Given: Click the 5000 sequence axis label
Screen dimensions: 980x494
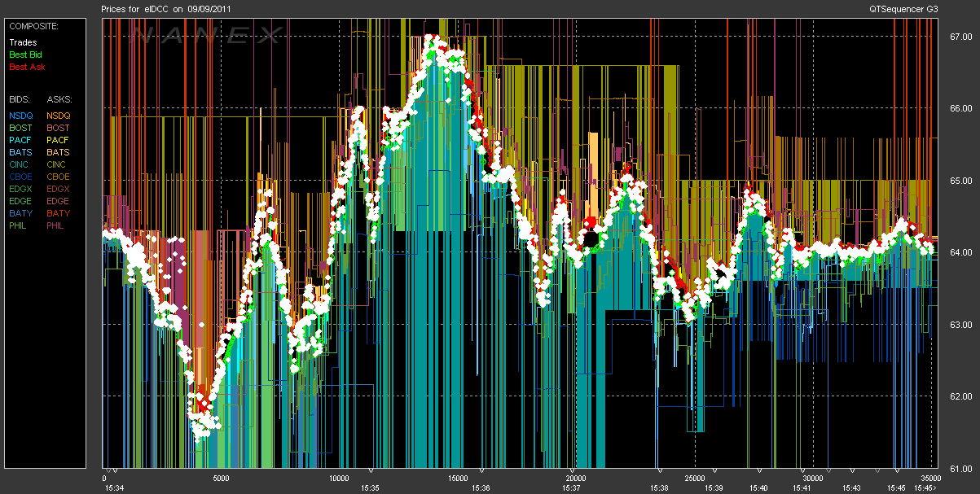Looking at the screenshot, I should click(221, 479).
